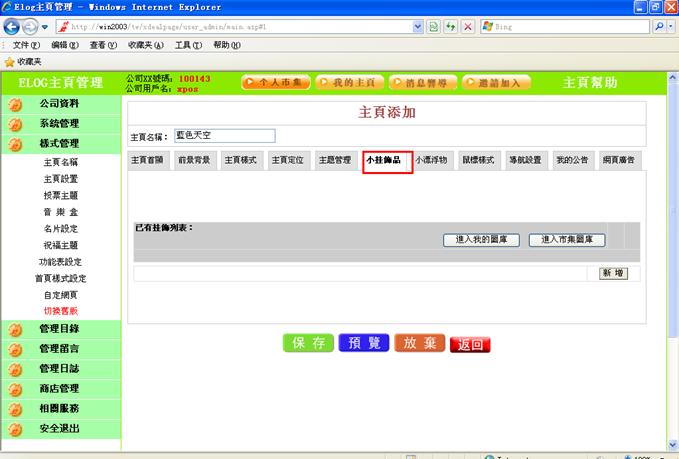The height and width of the screenshot is (459, 679).
Task: Click the Bing search magnifier icon
Action: click(660, 25)
